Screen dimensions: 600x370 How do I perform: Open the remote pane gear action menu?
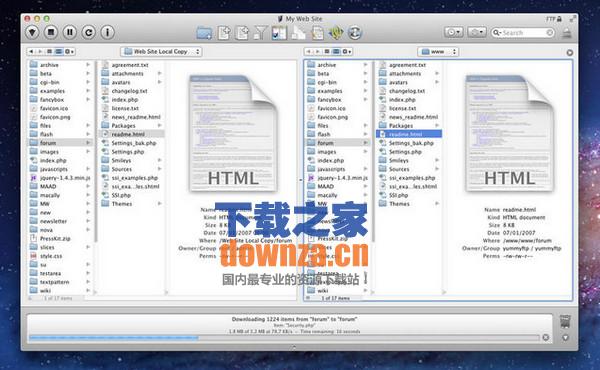(347, 51)
